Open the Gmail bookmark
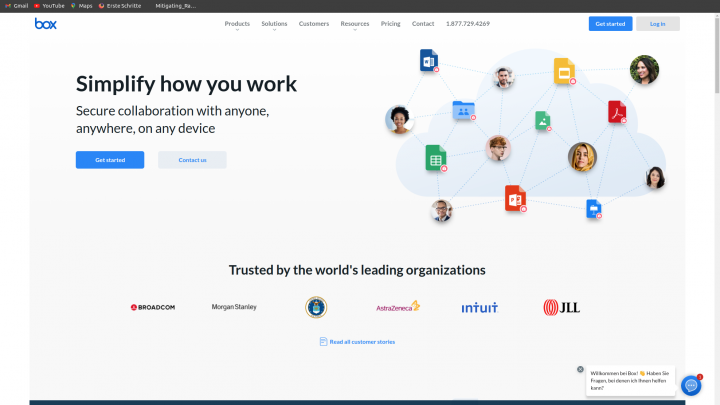The width and height of the screenshot is (720, 405). pos(17,6)
